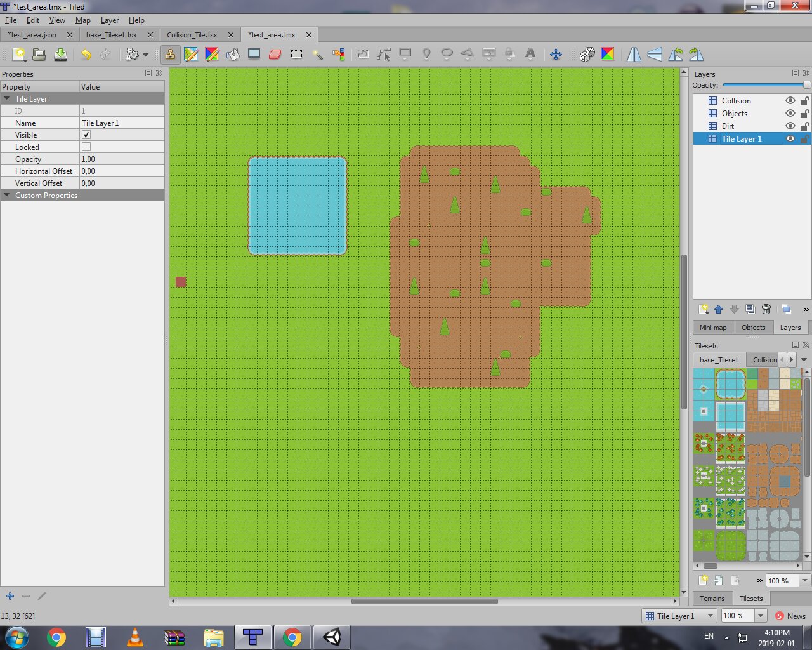Rotate the brush left

click(676, 54)
